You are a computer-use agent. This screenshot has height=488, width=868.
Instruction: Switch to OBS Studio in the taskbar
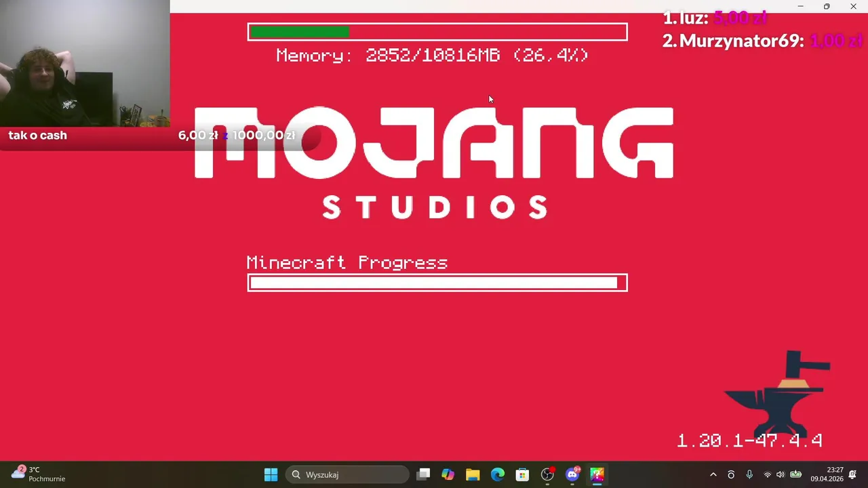point(547,474)
